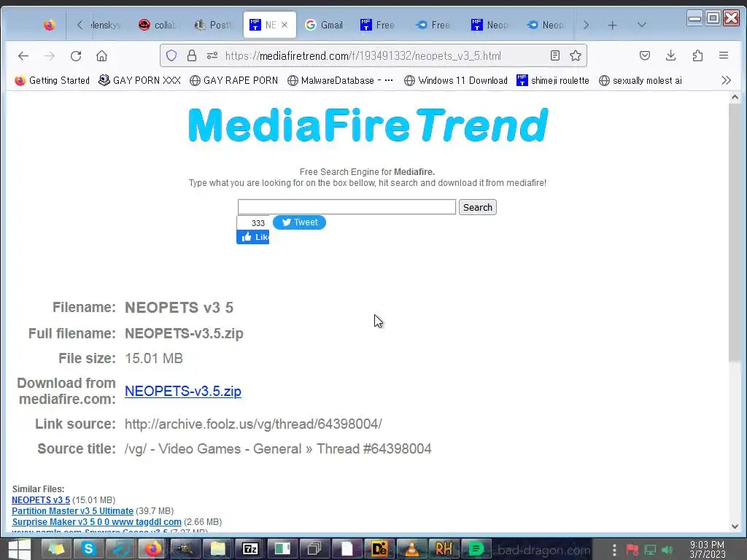The height and width of the screenshot is (560, 747).
Task: Switch to the first Free tab with MFT icon
Action: coord(379,25)
